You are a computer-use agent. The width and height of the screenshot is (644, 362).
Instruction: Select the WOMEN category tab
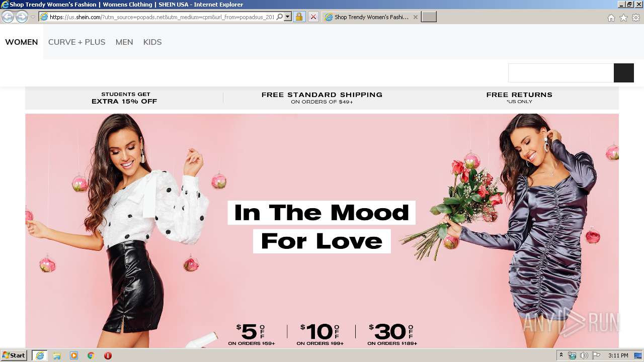22,42
